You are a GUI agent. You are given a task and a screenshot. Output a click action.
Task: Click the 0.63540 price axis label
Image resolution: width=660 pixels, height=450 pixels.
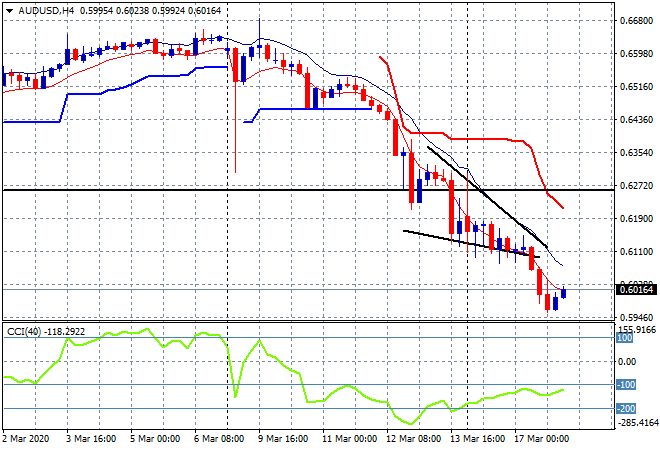[x=636, y=153]
